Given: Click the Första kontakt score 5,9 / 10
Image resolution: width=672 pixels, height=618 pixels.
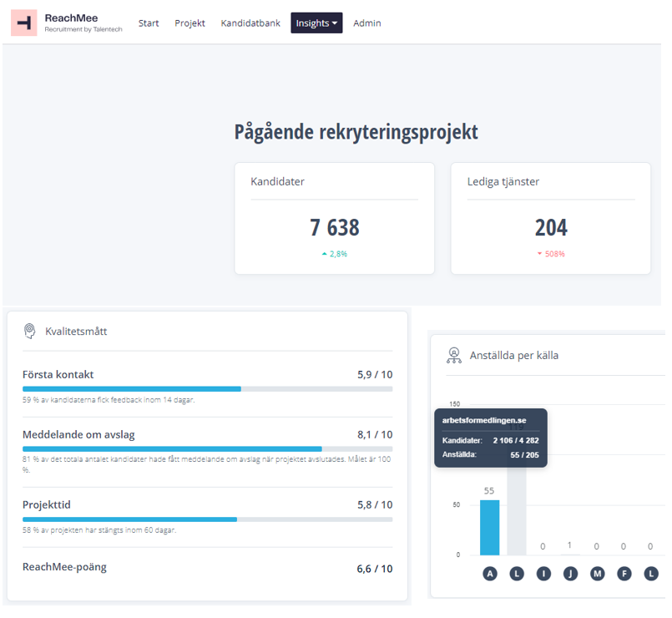Looking at the screenshot, I should (375, 374).
